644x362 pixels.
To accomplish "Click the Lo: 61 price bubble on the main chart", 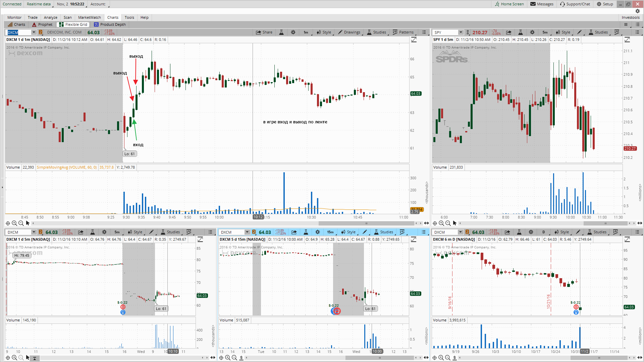I will [x=129, y=154].
